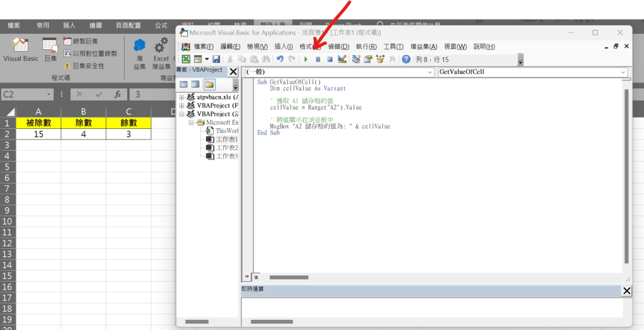Click the 巨集安全性 macro security button

click(x=84, y=66)
